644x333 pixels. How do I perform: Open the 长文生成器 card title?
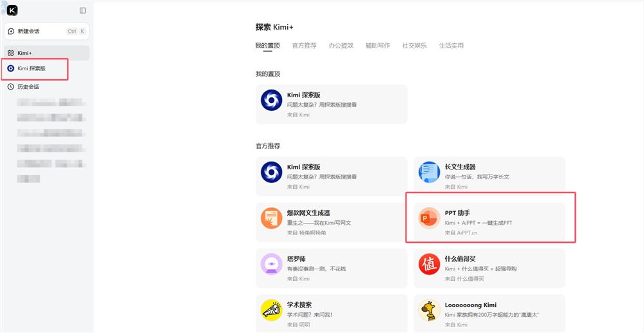460,167
